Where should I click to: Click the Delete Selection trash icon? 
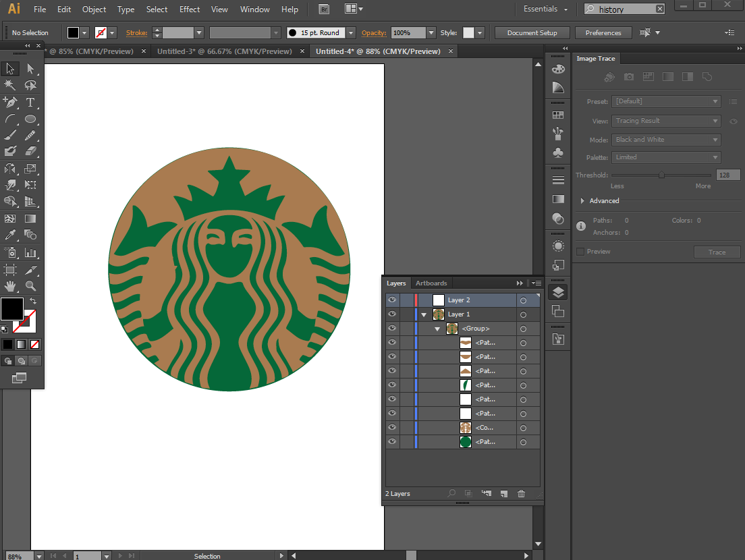(521, 493)
